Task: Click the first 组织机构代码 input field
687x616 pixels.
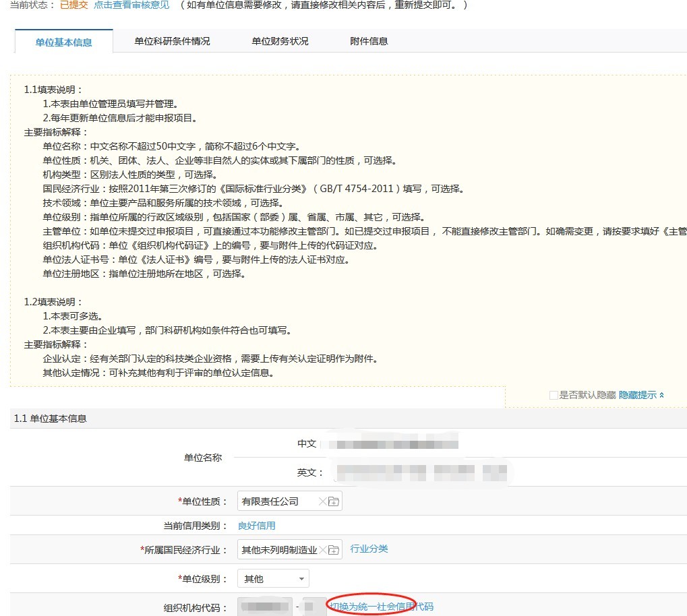Action: tap(265, 607)
